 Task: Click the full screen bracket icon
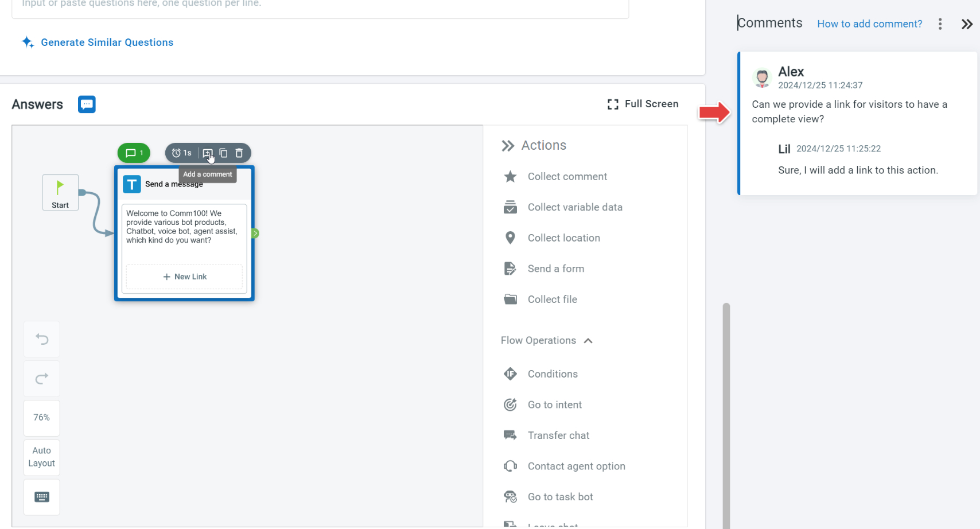click(x=613, y=104)
